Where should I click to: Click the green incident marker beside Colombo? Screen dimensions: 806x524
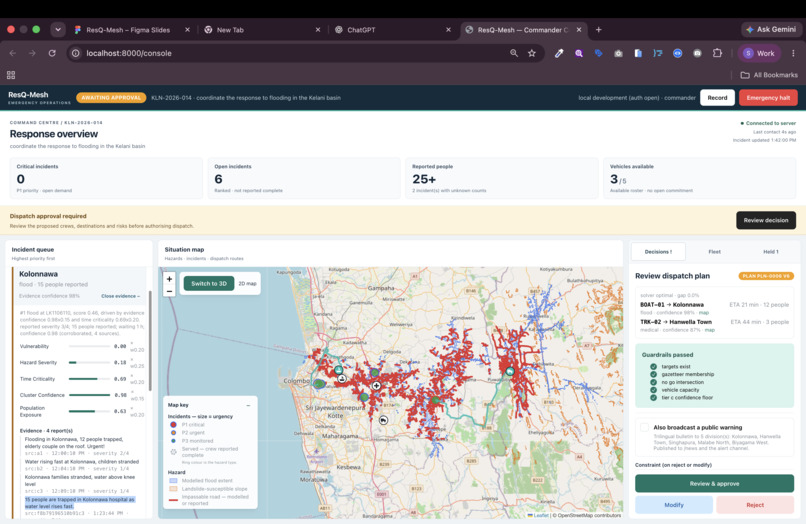click(319, 384)
